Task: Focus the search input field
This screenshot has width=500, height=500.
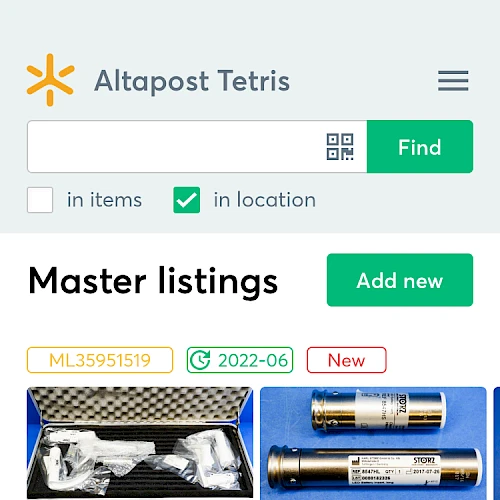Action: pyautogui.click(x=197, y=147)
